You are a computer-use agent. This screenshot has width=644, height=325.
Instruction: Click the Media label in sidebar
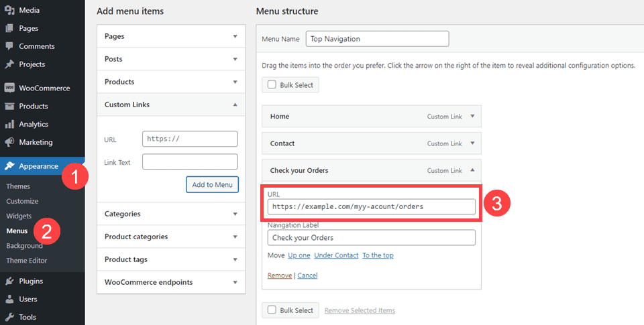(29, 10)
